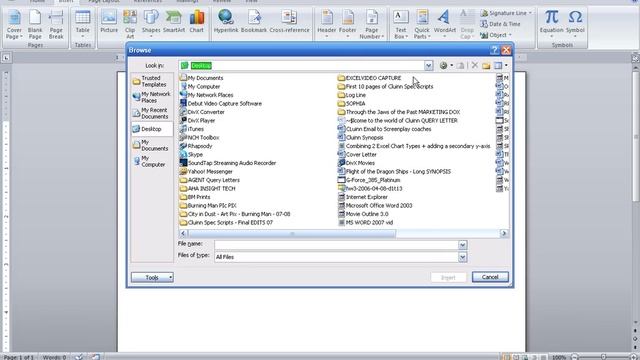
Task: Insert an Equation
Action: [551, 24]
